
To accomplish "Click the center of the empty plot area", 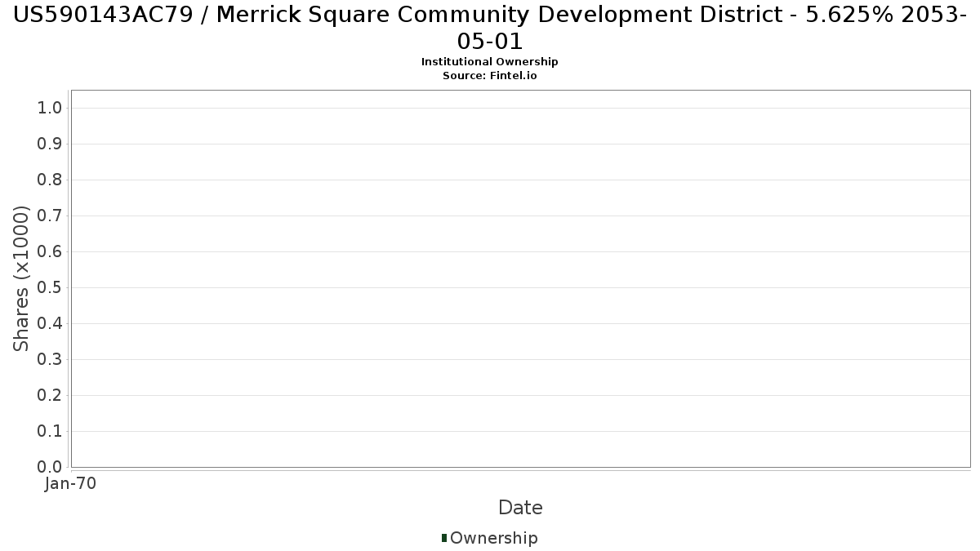I will (x=520, y=278).
